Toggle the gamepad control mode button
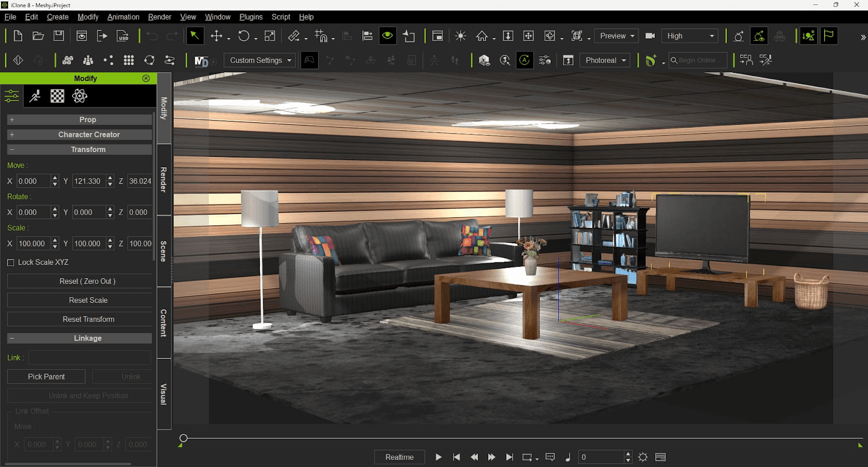 coord(309,60)
